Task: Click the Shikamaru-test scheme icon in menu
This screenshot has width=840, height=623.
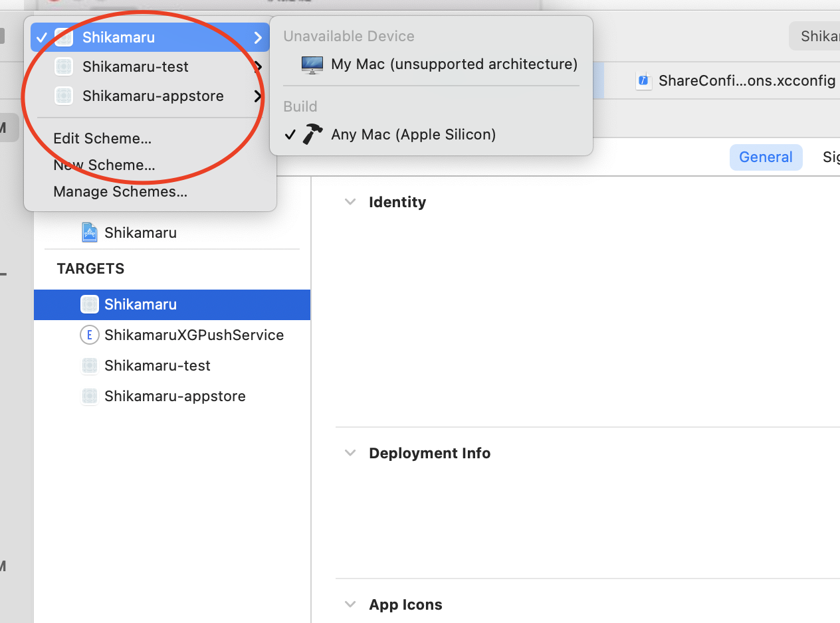Action: pyautogui.click(x=63, y=67)
